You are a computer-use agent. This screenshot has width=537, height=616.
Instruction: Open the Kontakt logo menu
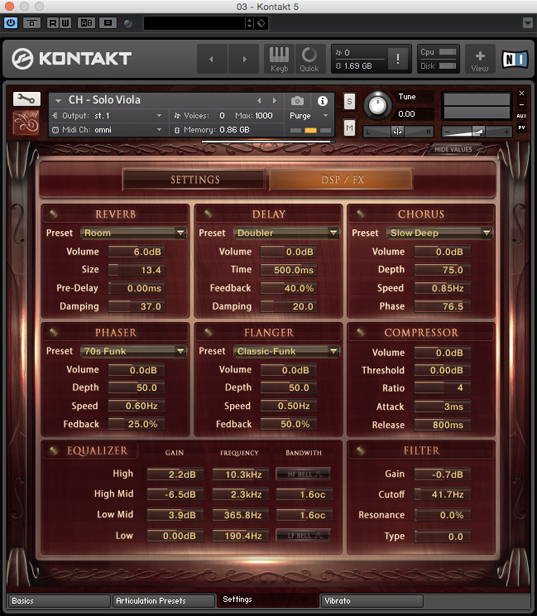[x=71, y=59]
